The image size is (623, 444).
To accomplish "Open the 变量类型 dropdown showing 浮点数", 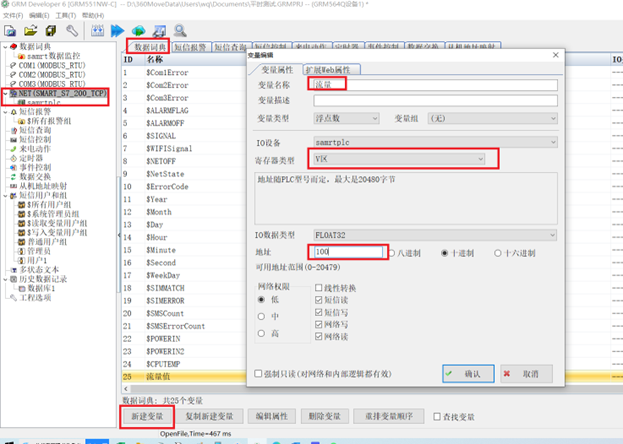I will (346, 118).
